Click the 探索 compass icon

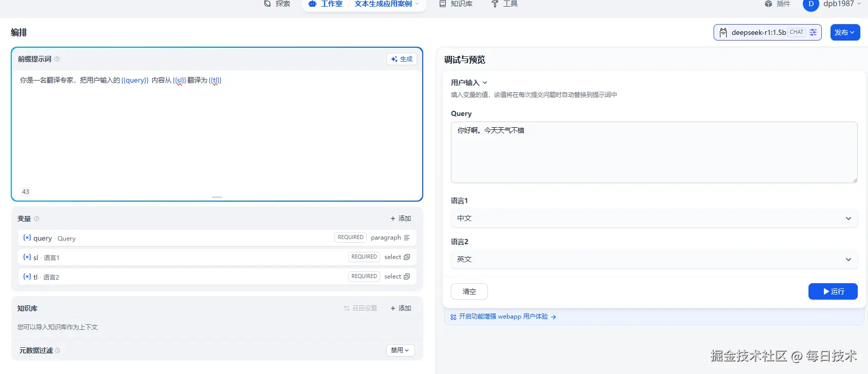(267, 4)
